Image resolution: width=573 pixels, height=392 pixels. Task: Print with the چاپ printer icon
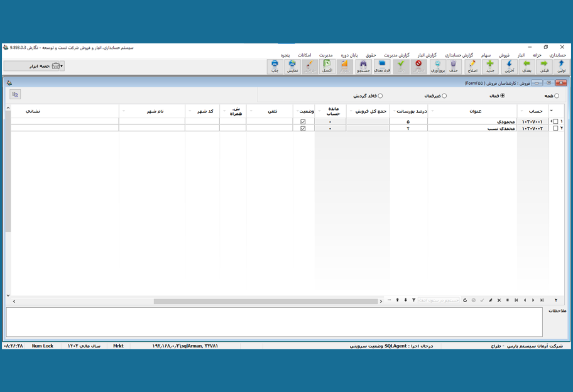(275, 67)
